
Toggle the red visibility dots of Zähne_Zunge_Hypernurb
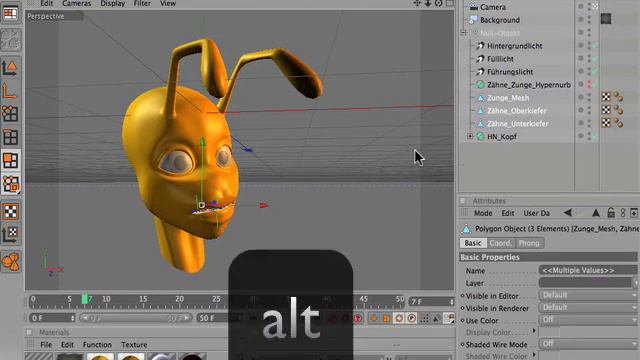[589, 84]
